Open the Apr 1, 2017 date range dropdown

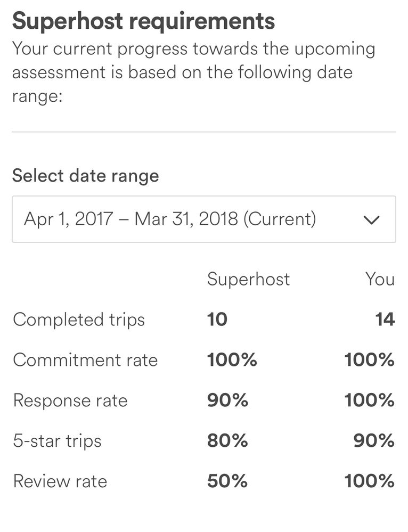coord(170,219)
